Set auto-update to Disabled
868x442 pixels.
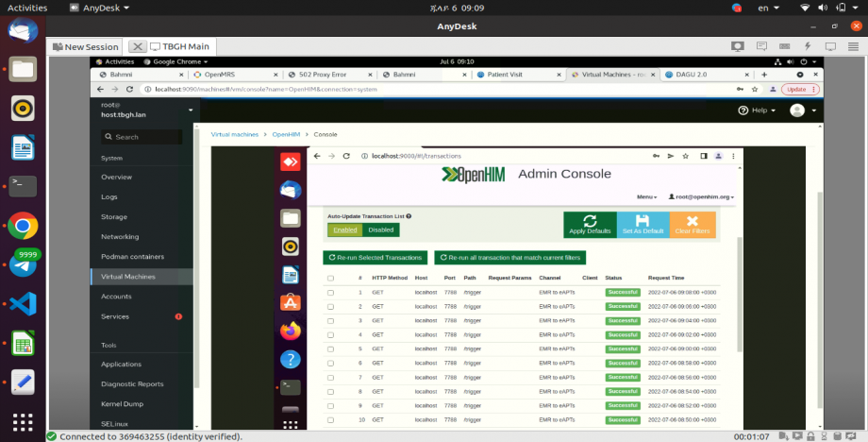pyautogui.click(x=381, y=229)
